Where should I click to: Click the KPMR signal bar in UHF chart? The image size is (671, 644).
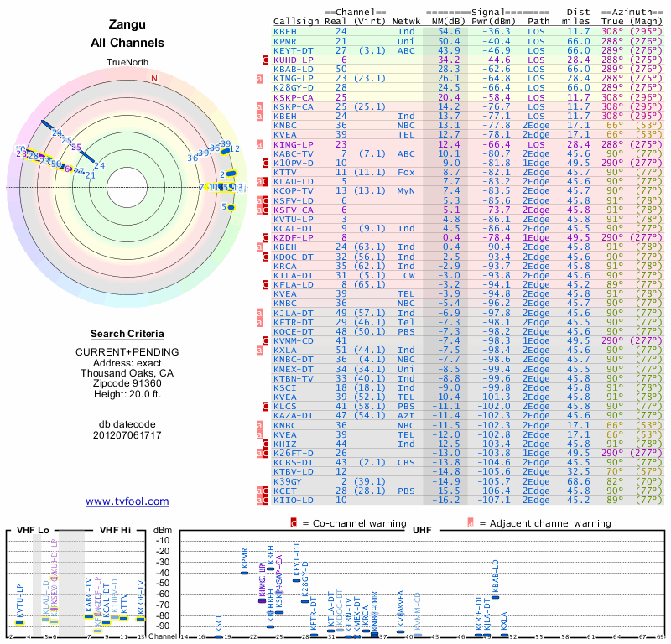(244, 573)
